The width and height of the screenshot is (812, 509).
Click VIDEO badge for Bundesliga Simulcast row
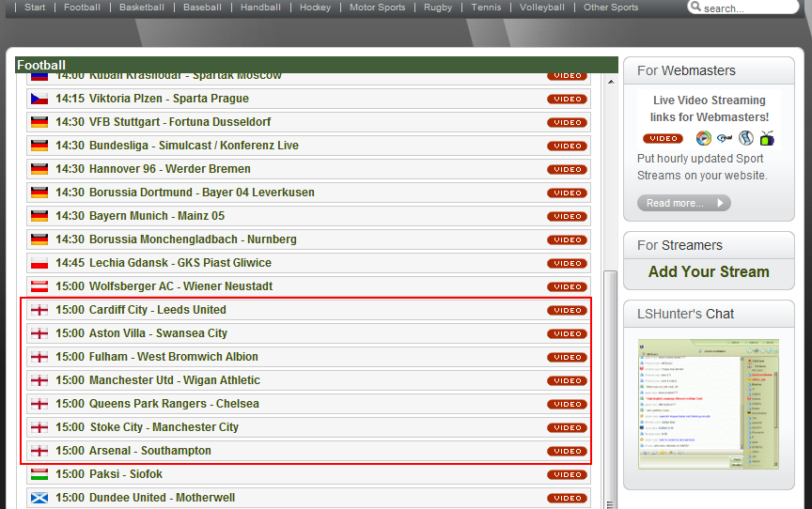pos(567,146)
